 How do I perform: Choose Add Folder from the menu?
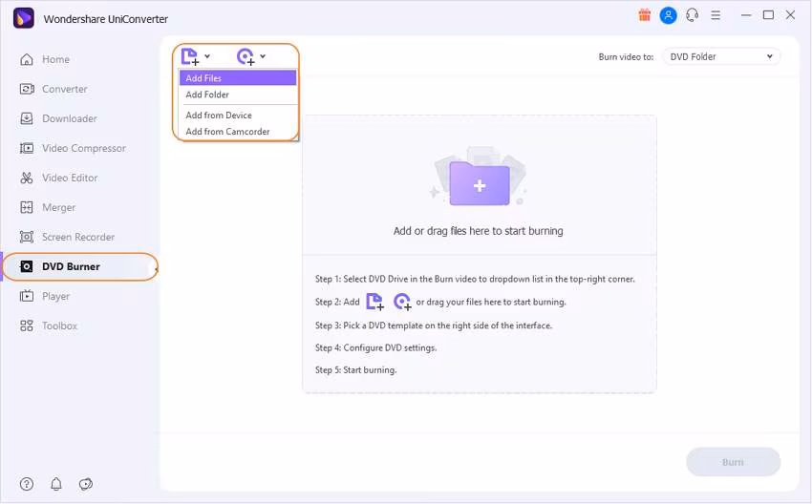(x=238, y=94)
